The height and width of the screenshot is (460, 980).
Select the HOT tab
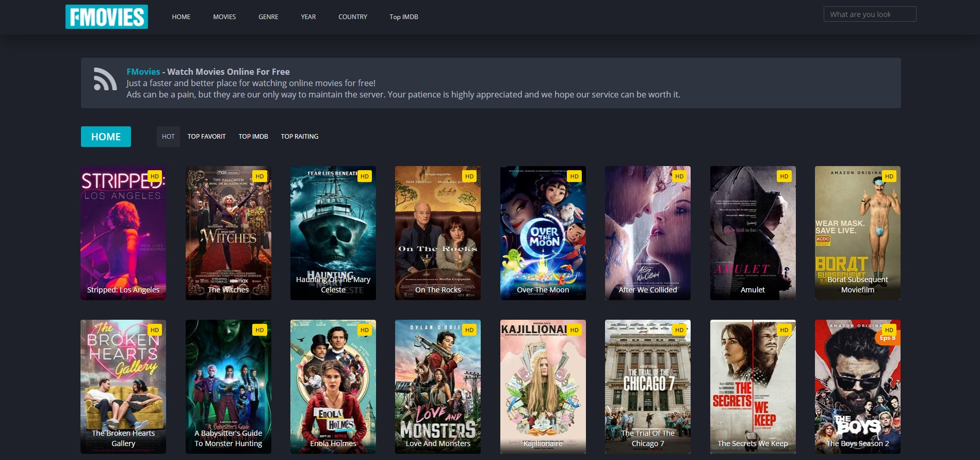168,137
